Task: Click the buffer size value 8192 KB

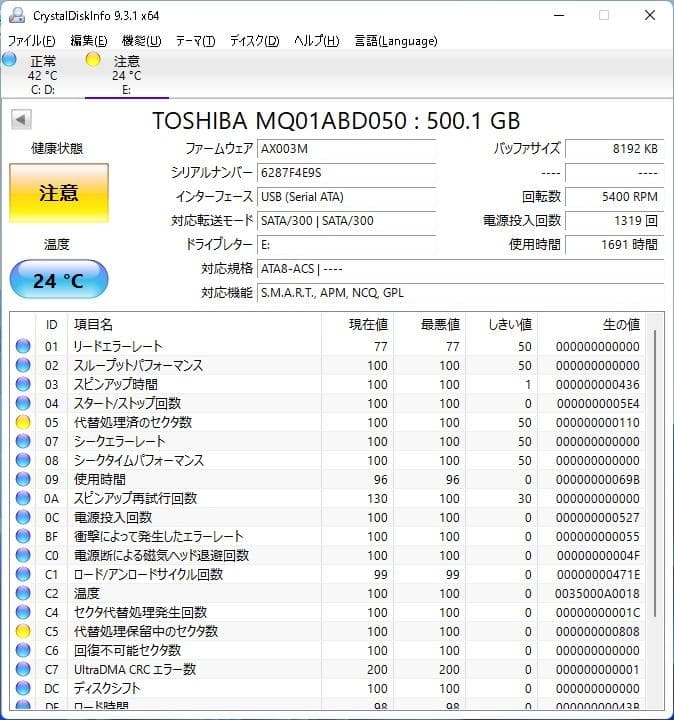Action: pyautogui.click(x=614, y=149)
